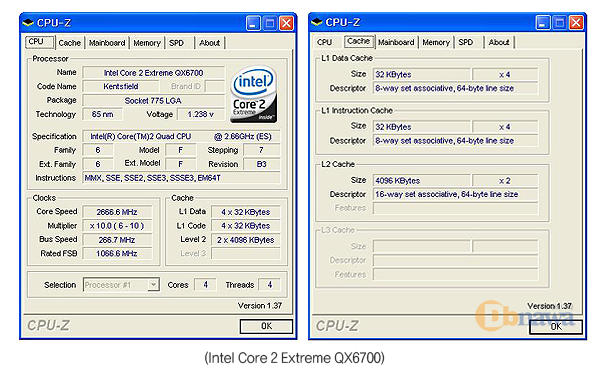
Task: Click the CPU-Z app icon in right window title bar
Action: [x=317, y=23]
